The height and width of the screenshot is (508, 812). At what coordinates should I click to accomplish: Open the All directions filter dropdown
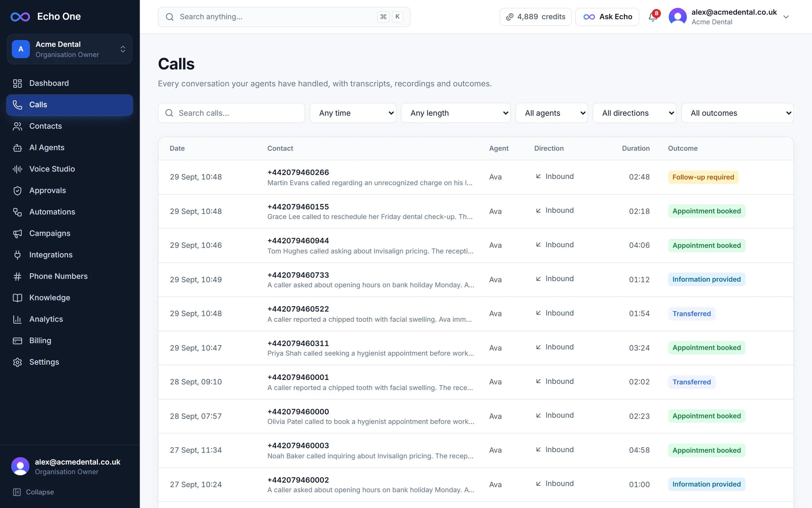634,113
